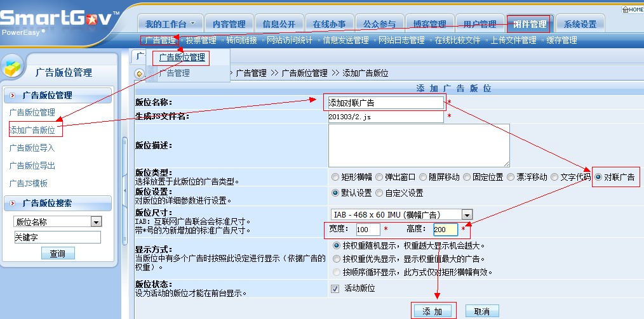Click sidebar link 广告版位导入
Viewport: 644px width, 319px height.
32,148
